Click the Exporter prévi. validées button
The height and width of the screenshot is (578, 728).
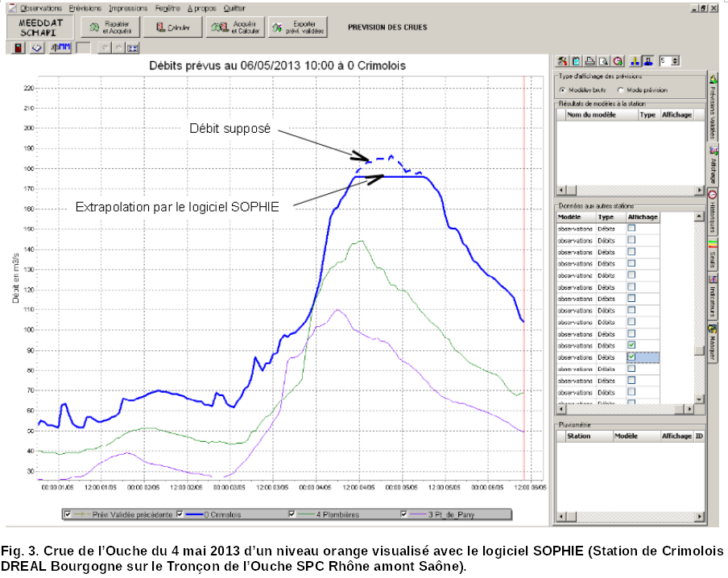point(298,27)
